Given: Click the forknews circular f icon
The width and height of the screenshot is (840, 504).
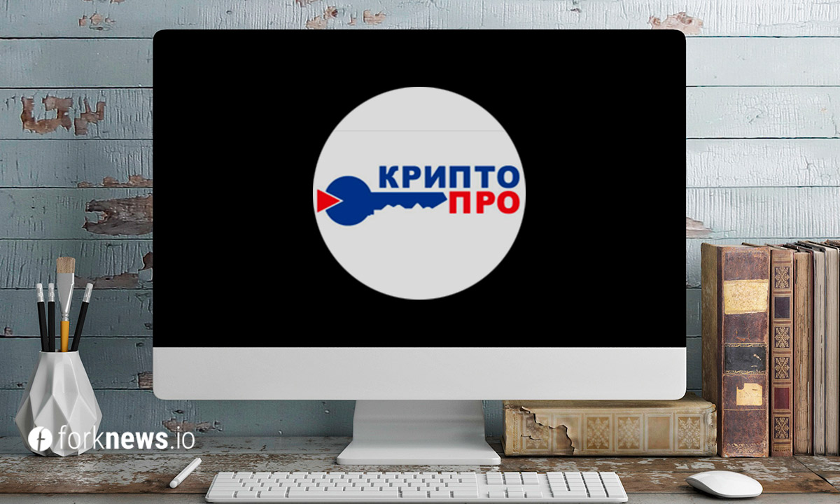Looking at the screenshot, I should coord(40,439).
